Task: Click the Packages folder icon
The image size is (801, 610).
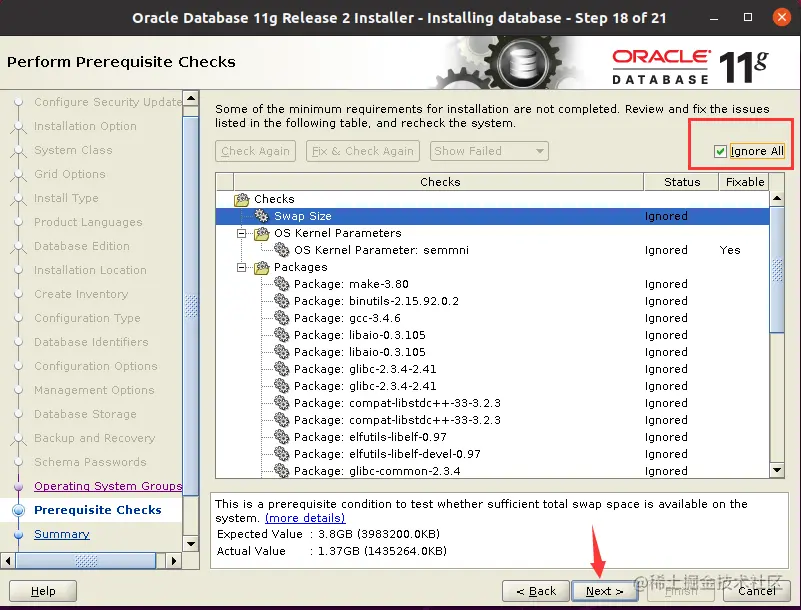Action: (262, 267)
